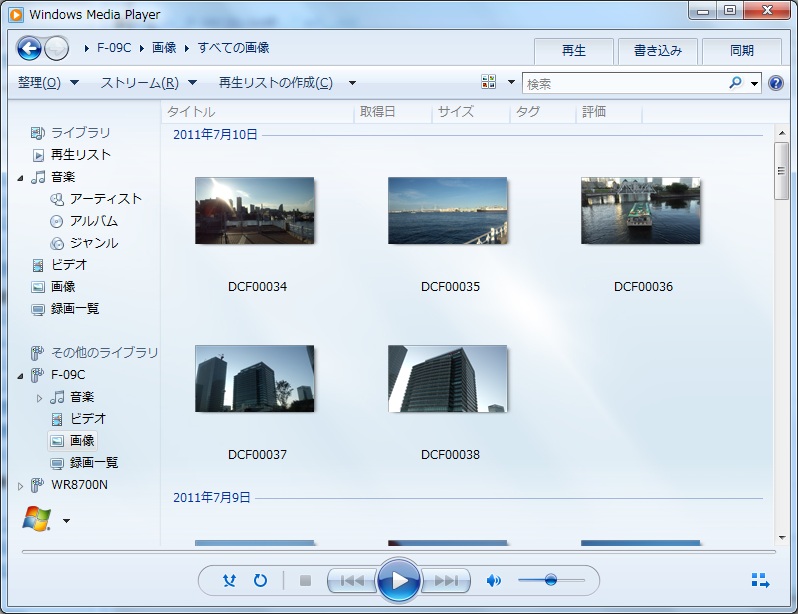Viewport: 798px width, 614px height.
Task: Stop playback
Action: [305, 580]
